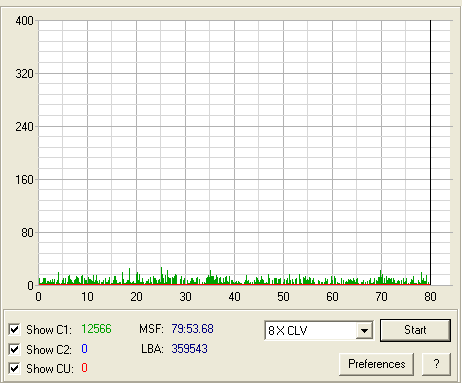Select the green C1 count 12566
462x384 pixels.
tap(96, 329)
